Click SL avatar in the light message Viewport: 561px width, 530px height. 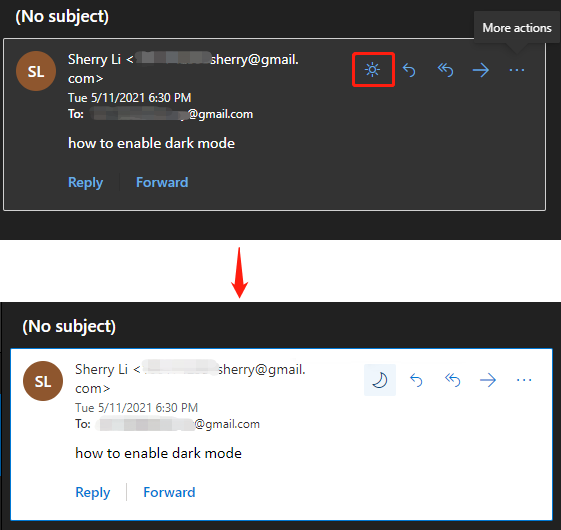(43, 381)
